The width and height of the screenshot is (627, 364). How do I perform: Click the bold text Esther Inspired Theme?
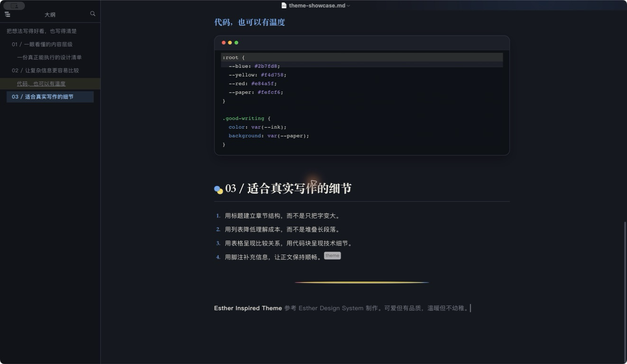pos(248,308)
